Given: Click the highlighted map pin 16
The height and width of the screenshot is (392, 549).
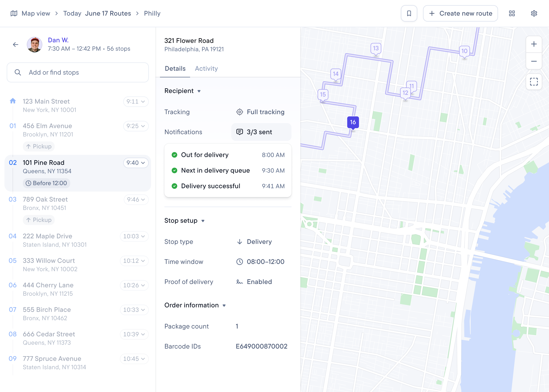Looking at the screenshot, I should pos(353,123).
